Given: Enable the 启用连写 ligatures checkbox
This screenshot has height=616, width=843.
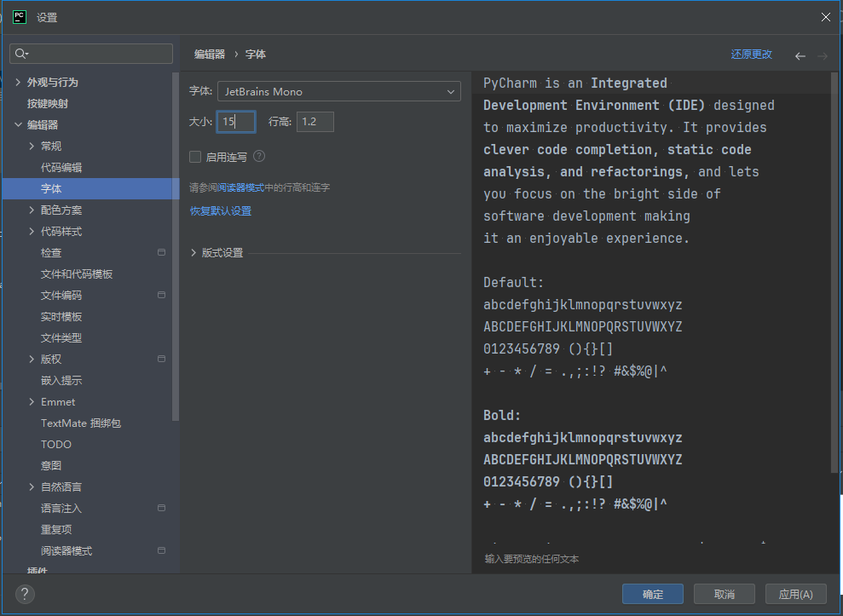Looking at the screenshot, I should 195,157.
